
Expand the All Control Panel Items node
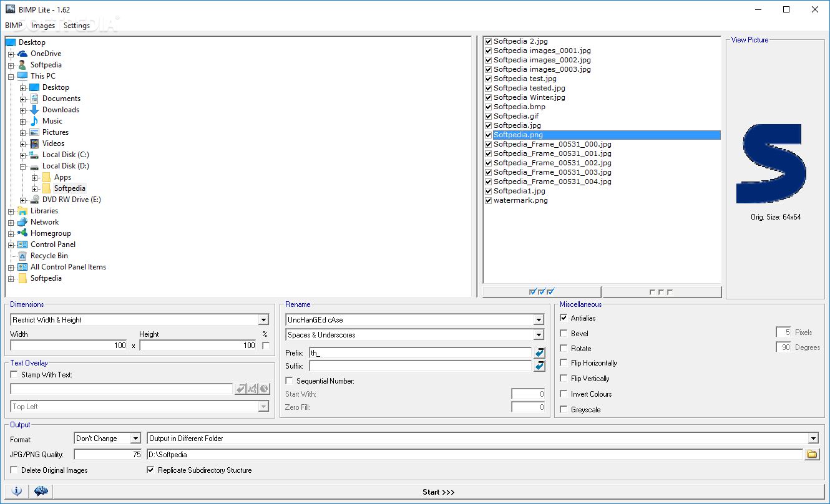(x=11, y=268)
